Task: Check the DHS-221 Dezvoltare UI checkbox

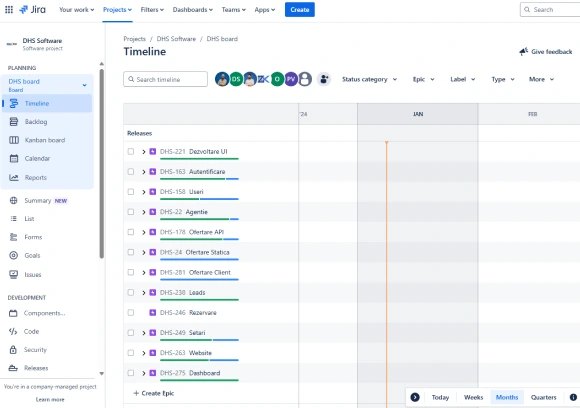Action: (x=131, y=151)
